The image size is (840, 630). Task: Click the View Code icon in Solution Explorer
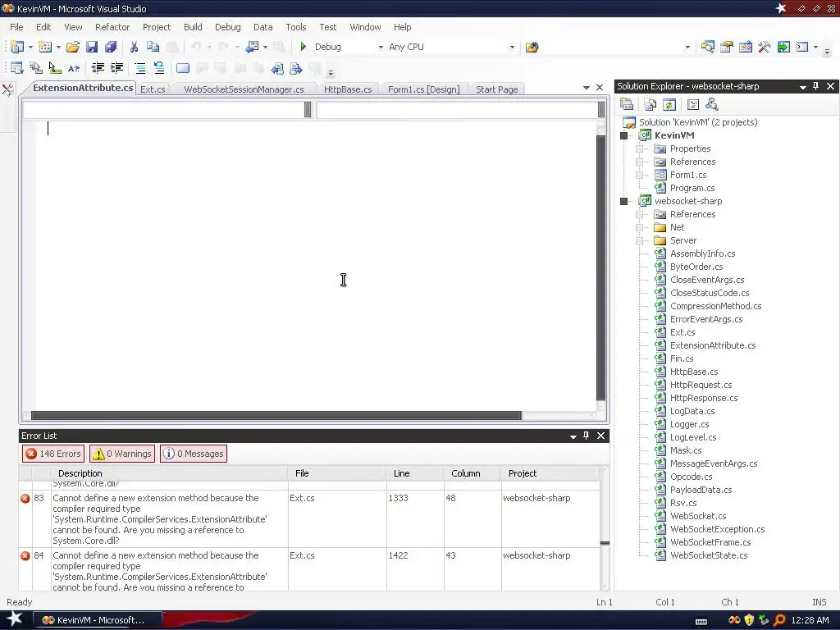pyautogui.click(x=692, y=104)
